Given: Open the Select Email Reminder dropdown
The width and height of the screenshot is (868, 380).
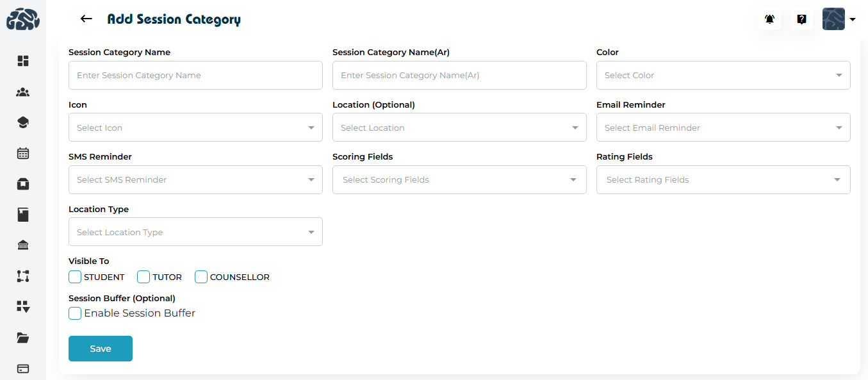Looking at the screenshot, I should point(723,128).
